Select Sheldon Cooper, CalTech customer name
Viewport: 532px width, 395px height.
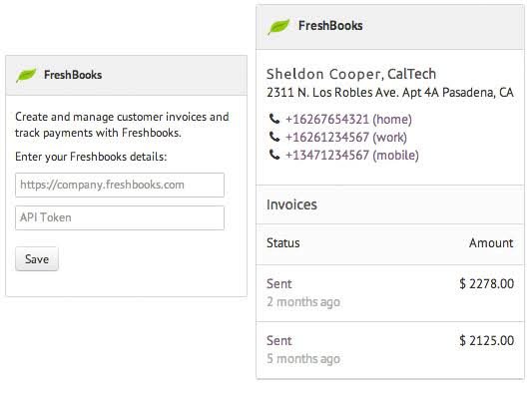click(x=351, y=74)
